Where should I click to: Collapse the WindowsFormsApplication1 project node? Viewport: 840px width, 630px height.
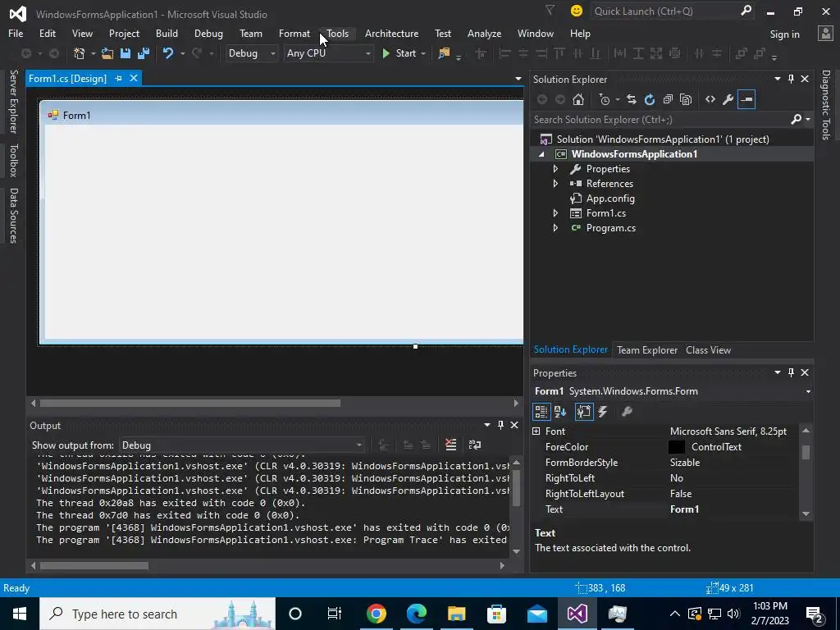[541, 154]
